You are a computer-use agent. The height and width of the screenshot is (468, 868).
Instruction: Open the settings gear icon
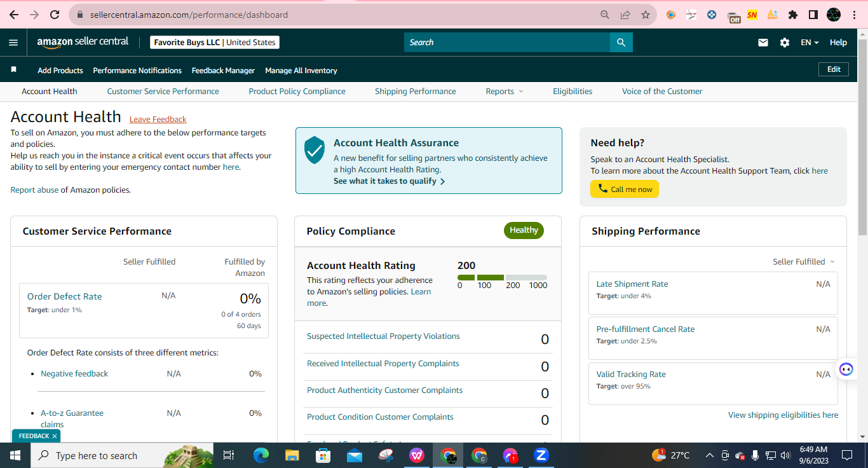[785, 43]
